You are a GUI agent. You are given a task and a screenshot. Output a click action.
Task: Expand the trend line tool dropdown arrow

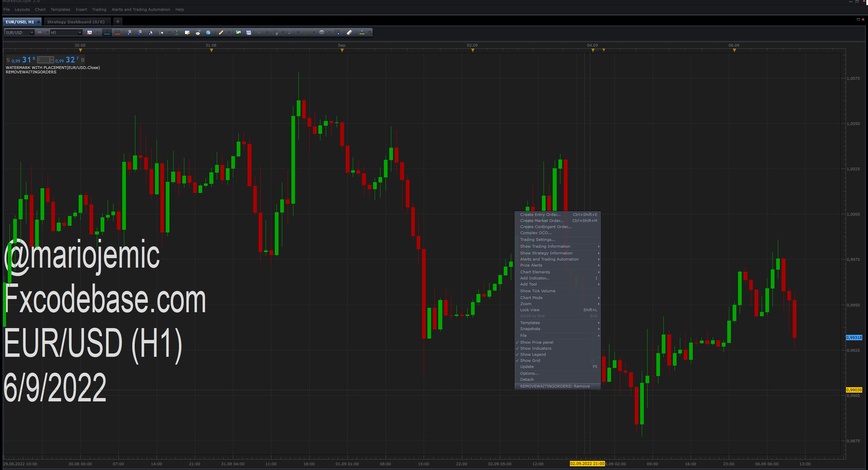pyautogui.click(x=314, y=33)
